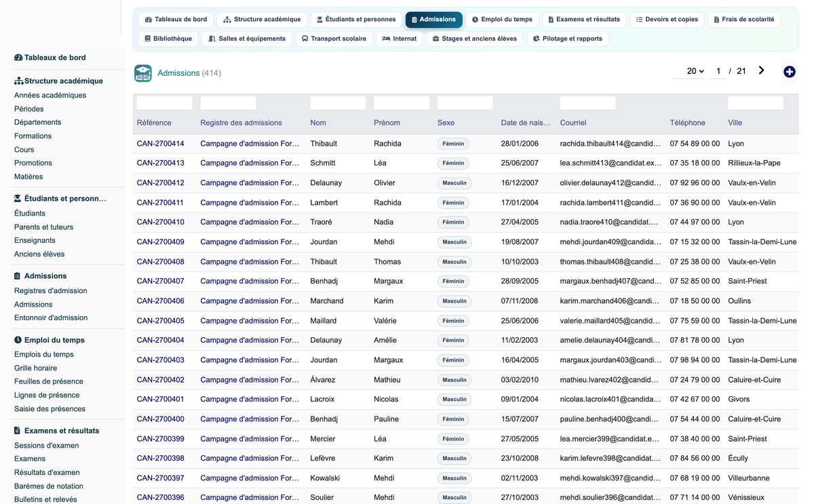Open admission record CAN-2700409

161,242
